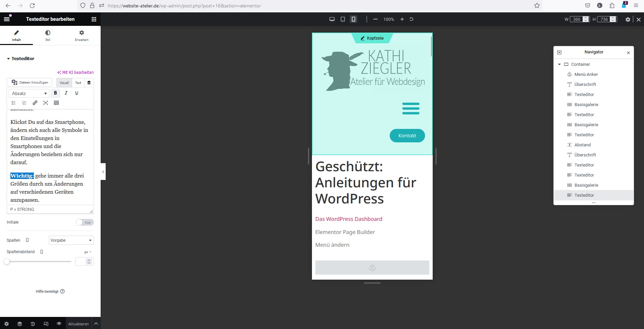Toggle the Initiale drop cap switch

click(85, 222)
